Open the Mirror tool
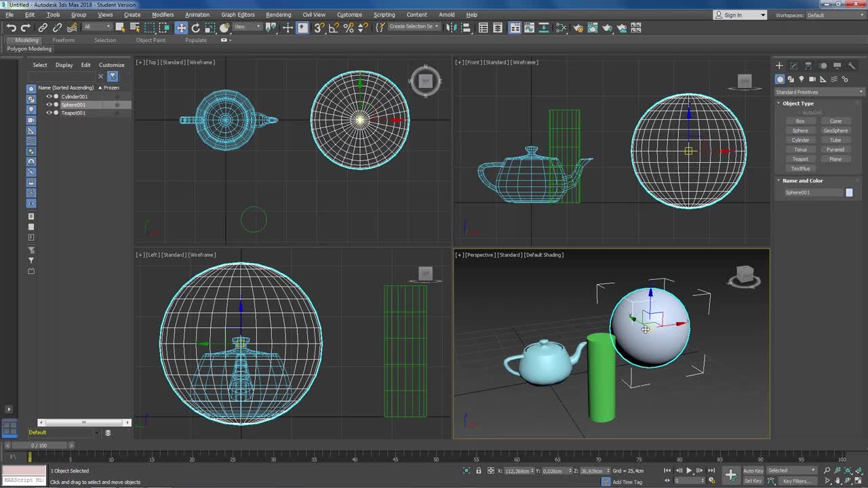Image resolution: width=868 pixels, height=488 pixels. 450,28
